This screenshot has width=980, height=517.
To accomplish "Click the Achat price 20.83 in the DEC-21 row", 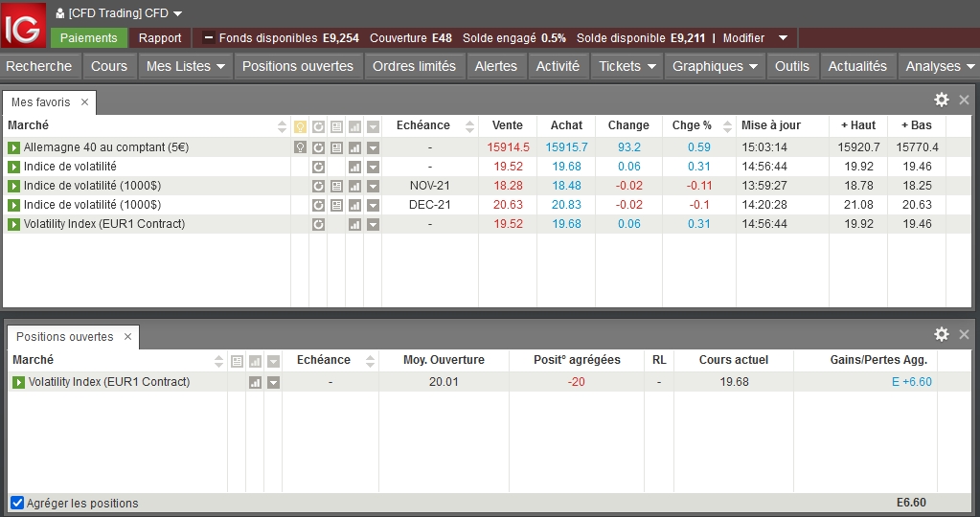I will click(x=567, y=205).
